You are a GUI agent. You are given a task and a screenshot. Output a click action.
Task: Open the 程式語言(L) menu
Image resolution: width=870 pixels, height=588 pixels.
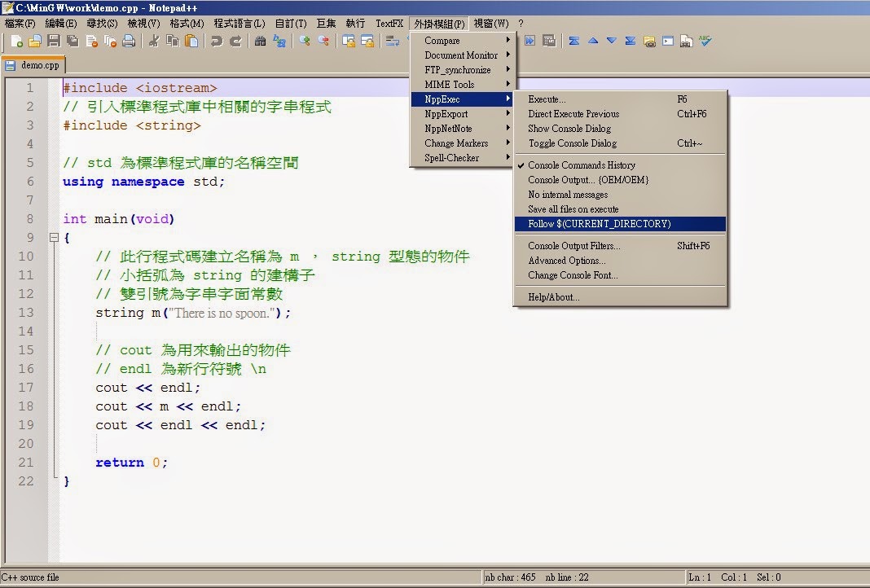pyautogui.click(x=239, y=24)
